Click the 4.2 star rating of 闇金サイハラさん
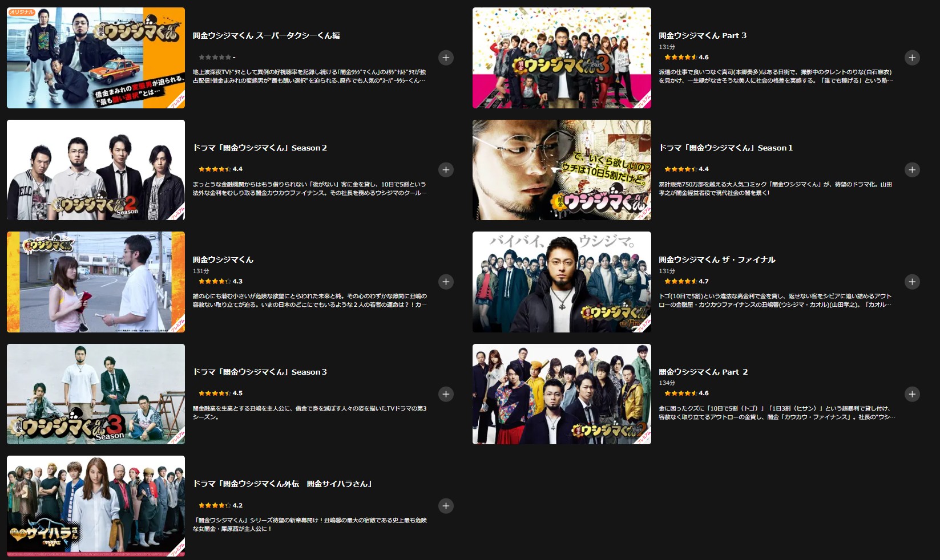 (221, 505)
